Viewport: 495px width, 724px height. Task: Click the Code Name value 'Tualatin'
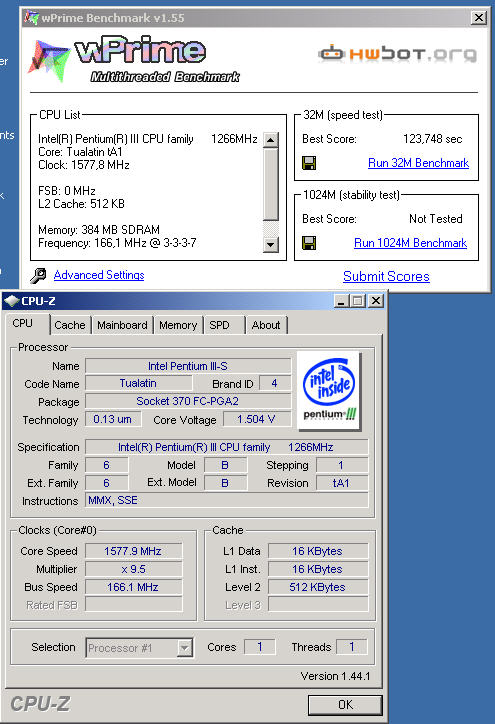(138, 383)
